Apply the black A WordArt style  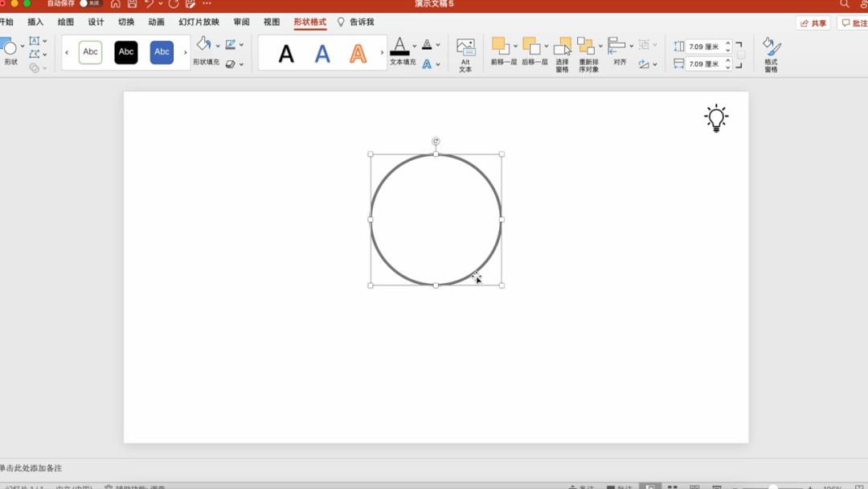coord(286,54)
